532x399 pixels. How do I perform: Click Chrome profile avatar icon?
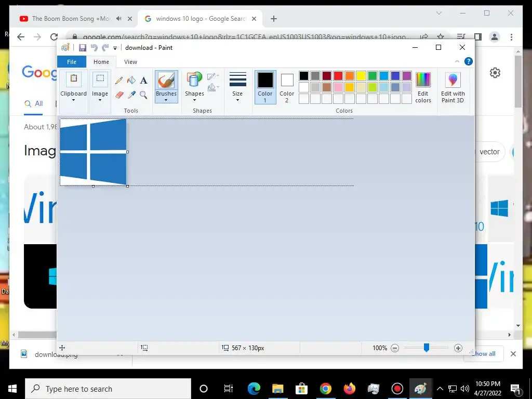point(495,37)
